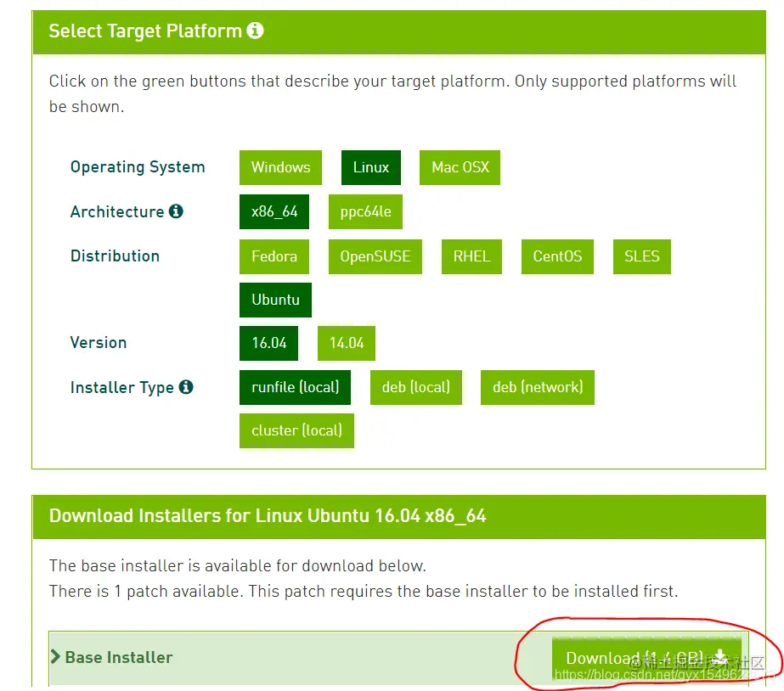Image resolution: width=784 pixels, height=691 pixels.
Task: Pick the OpenSUSE distribution
Action: [375, 256]
